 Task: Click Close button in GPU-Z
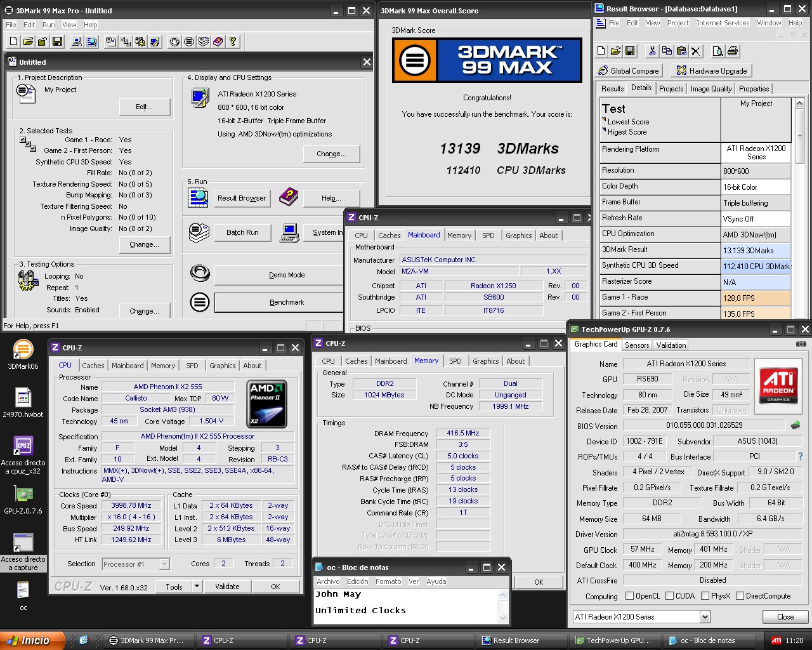pyautogui.click(x=785, y=617)
